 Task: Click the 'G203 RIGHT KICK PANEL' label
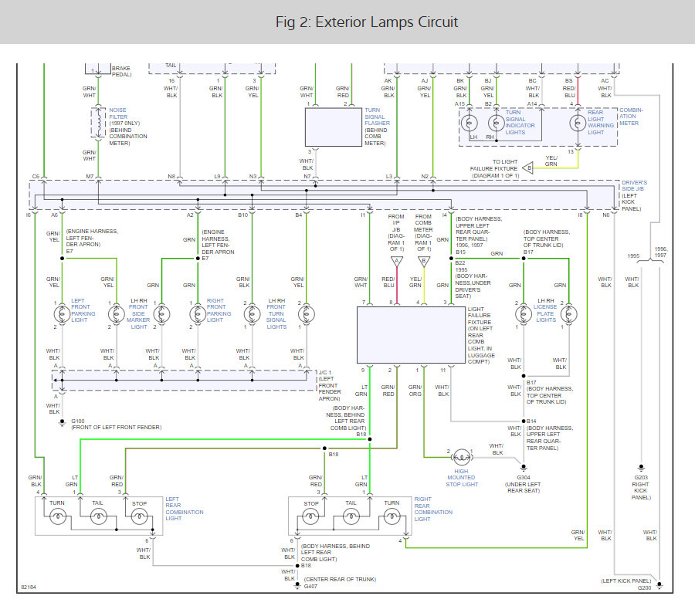641,488
